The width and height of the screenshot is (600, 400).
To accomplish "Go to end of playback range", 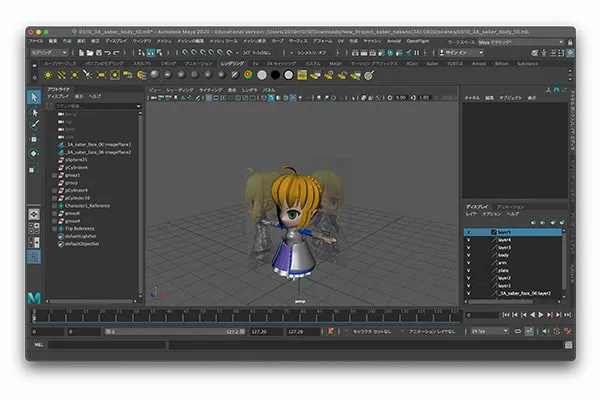I will pos(567,315).
